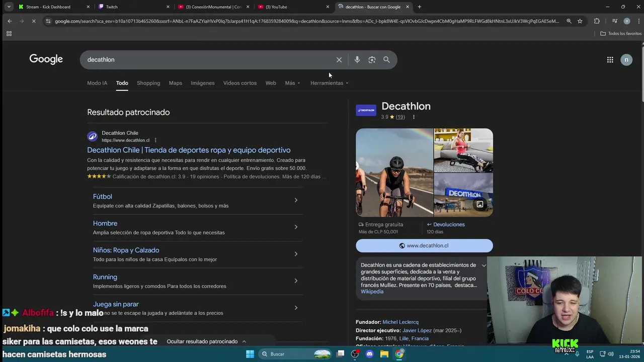The image size is (644, 362).
Task: Click the magnifier search submit icon
Action: 386,60
